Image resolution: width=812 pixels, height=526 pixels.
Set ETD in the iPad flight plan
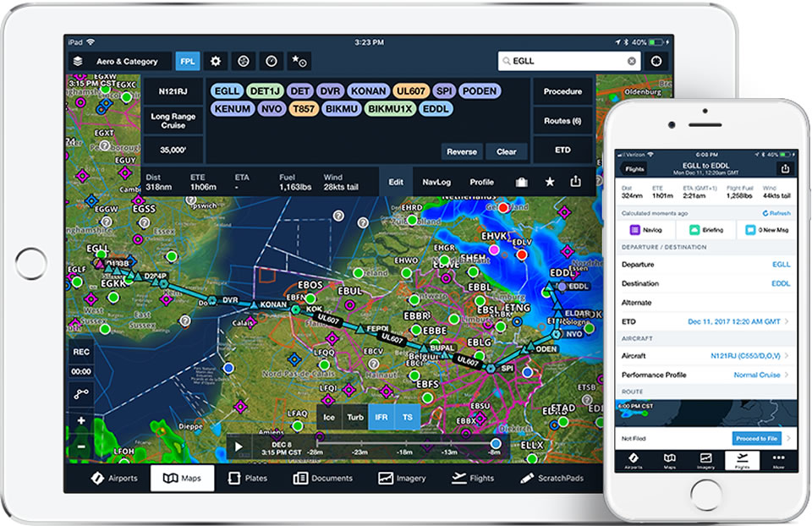point(563,151)
